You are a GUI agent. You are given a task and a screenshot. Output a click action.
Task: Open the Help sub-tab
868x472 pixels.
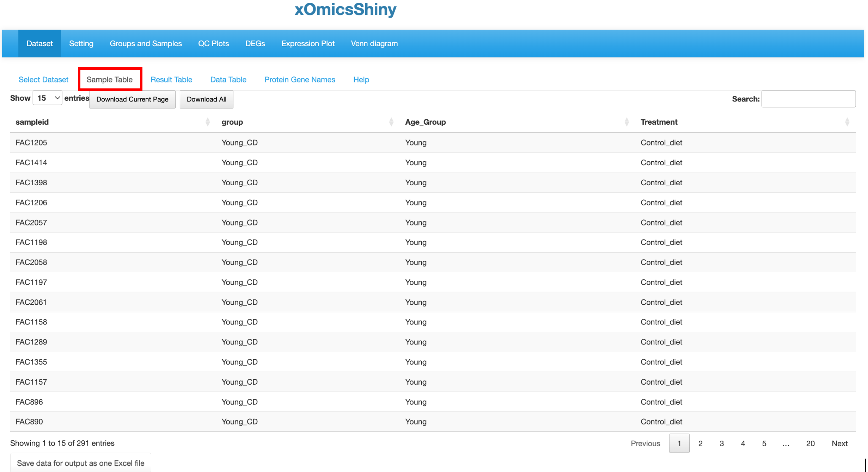coord(361,80)
